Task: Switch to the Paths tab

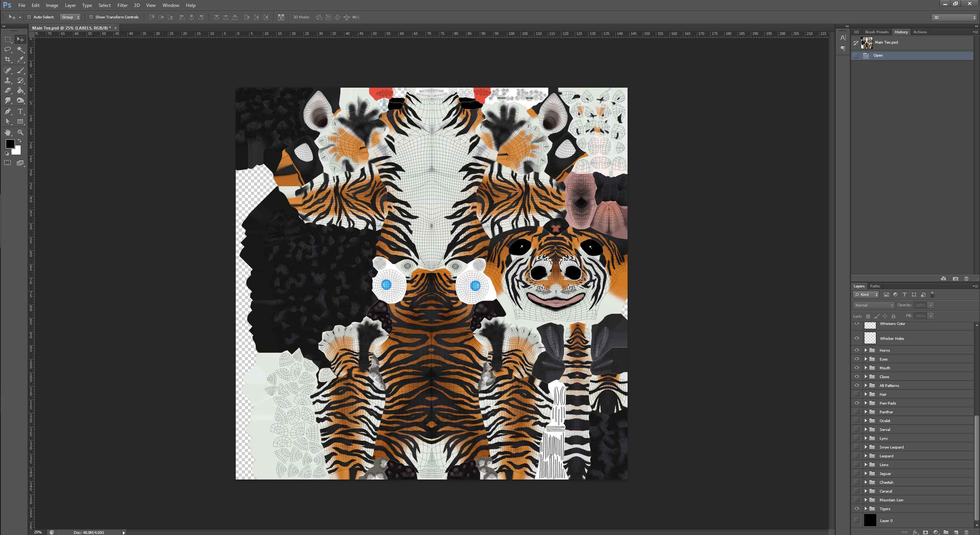Action: tap(875, 286)
